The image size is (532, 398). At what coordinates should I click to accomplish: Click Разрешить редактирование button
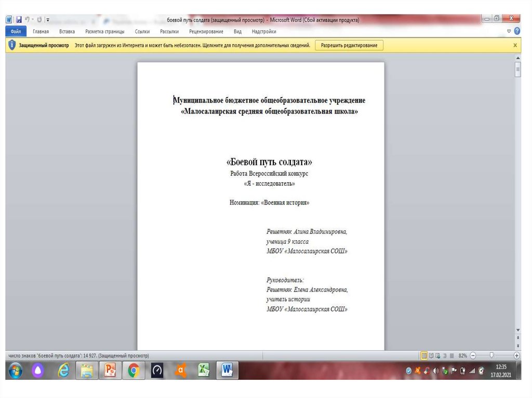[349, 45]
